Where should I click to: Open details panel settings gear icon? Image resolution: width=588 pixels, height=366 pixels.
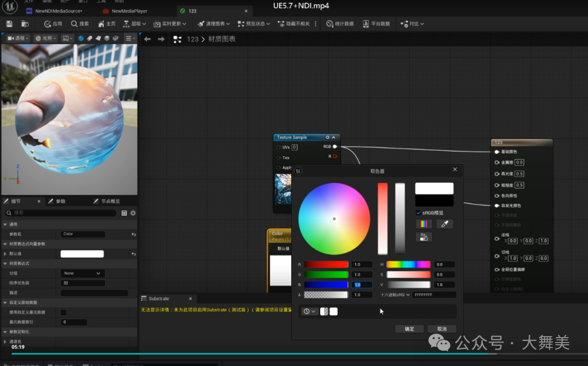pos(133,213)
